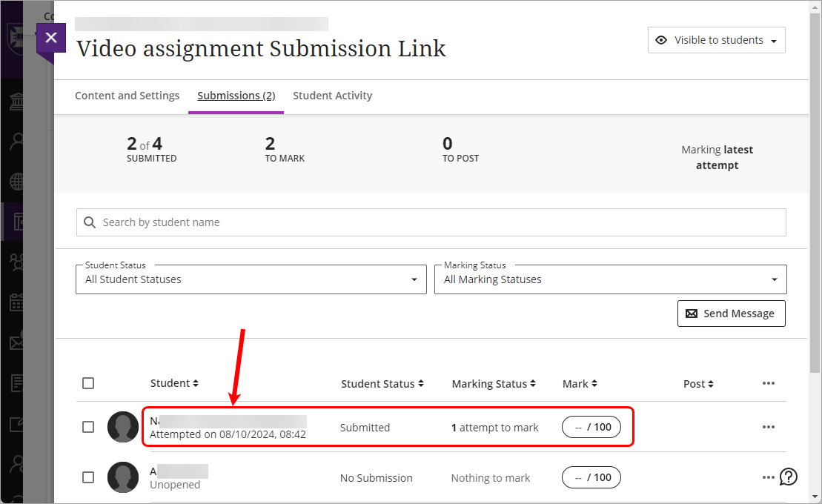
Task: Open the Visible to students dropdown
Action: (716, 40)
